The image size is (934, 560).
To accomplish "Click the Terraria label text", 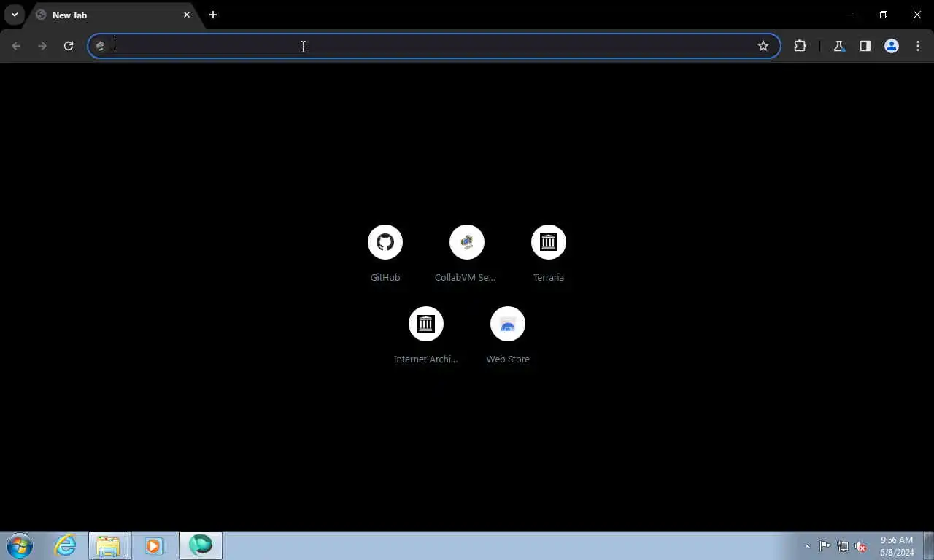I will pos(549,277).
